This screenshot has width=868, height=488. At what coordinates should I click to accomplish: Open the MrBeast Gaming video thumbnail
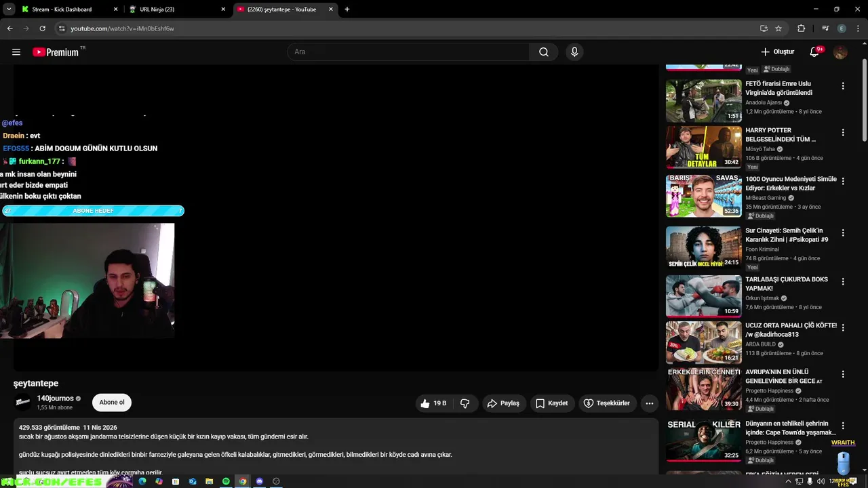click(x=703, y=196)
